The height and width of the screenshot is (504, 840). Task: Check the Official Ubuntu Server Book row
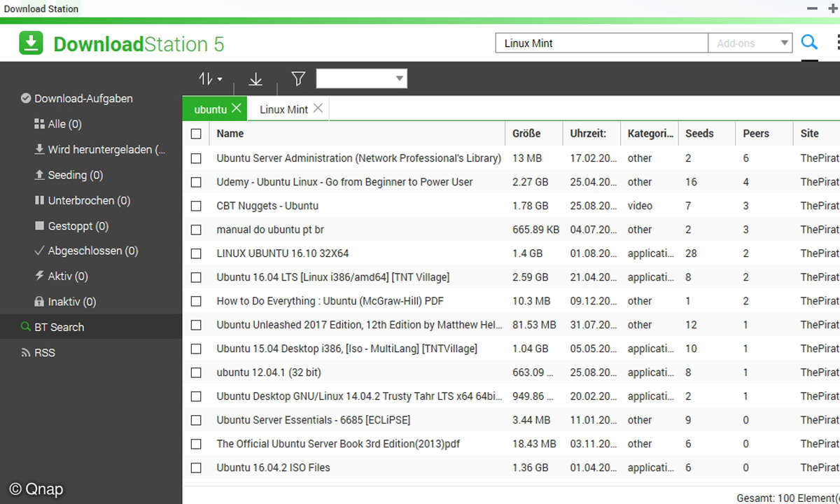[196, 444]
